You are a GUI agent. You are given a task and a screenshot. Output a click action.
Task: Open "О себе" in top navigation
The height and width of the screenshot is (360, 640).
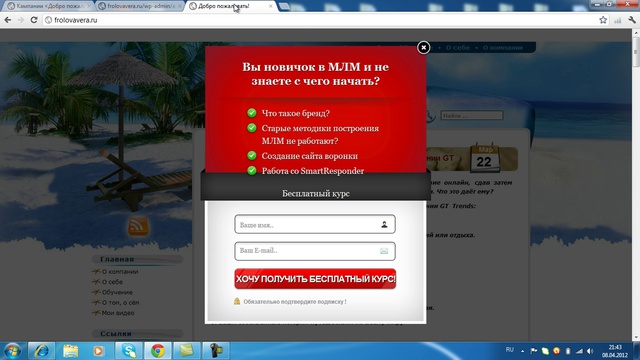458,48
